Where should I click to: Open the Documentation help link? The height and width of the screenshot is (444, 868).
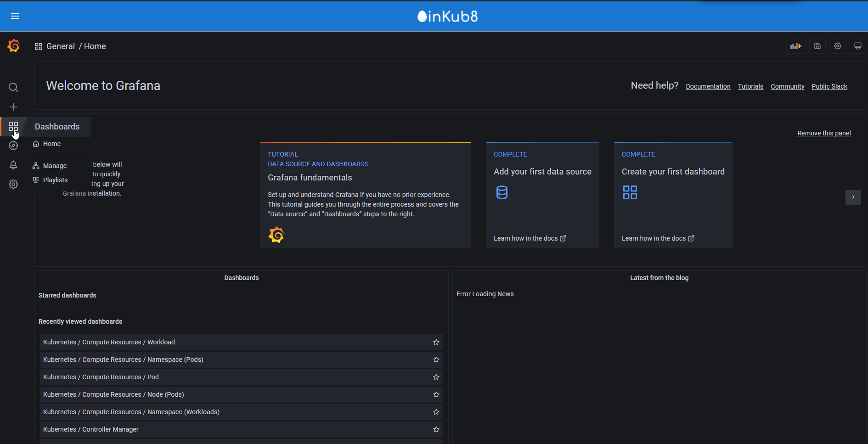click(708, 86)
